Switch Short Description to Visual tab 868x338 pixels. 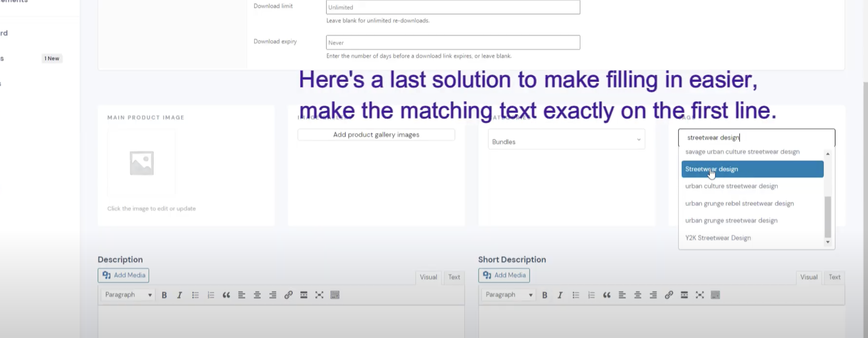click(x=809, y=277)
